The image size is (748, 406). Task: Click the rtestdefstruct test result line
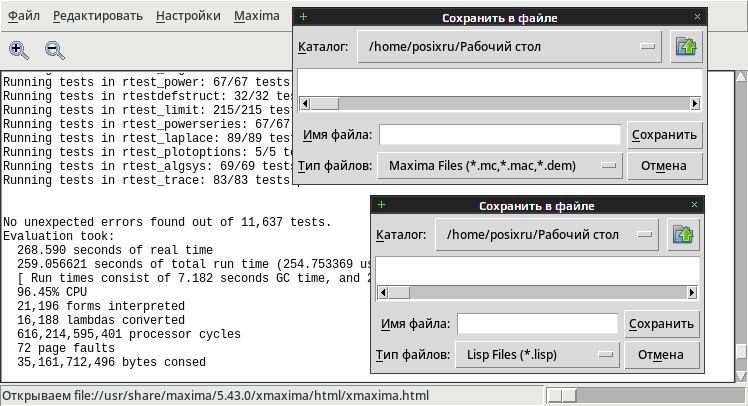147,96
